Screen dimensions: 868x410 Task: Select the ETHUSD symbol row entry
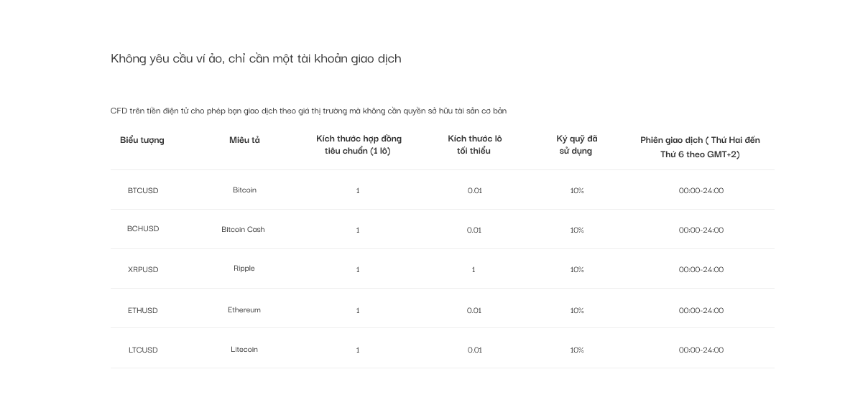tap(142, 310)
